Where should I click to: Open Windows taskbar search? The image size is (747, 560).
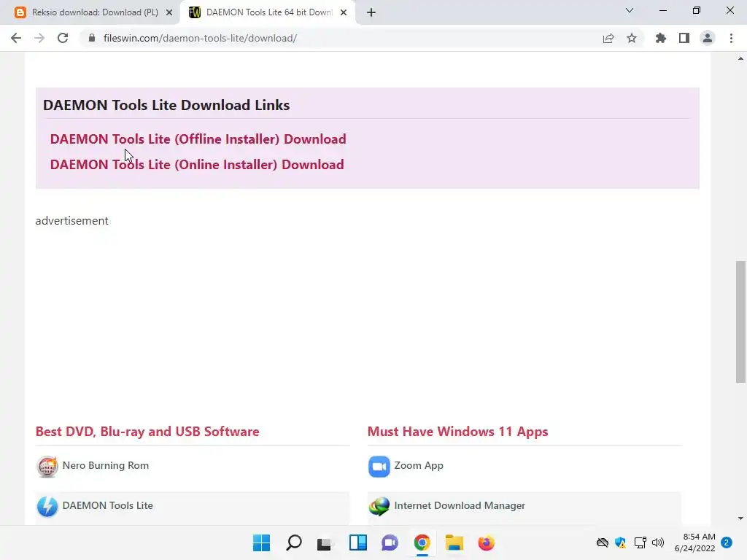tap(294, 542)
